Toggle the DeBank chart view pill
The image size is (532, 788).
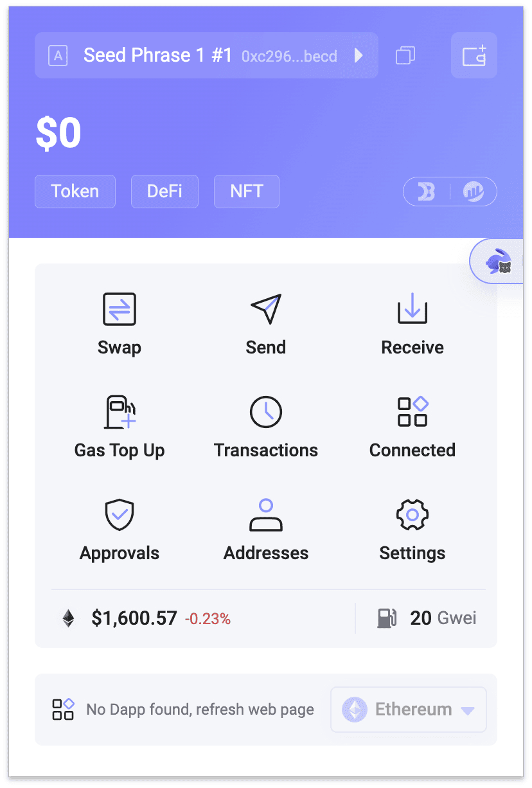(x=450, y=192)
